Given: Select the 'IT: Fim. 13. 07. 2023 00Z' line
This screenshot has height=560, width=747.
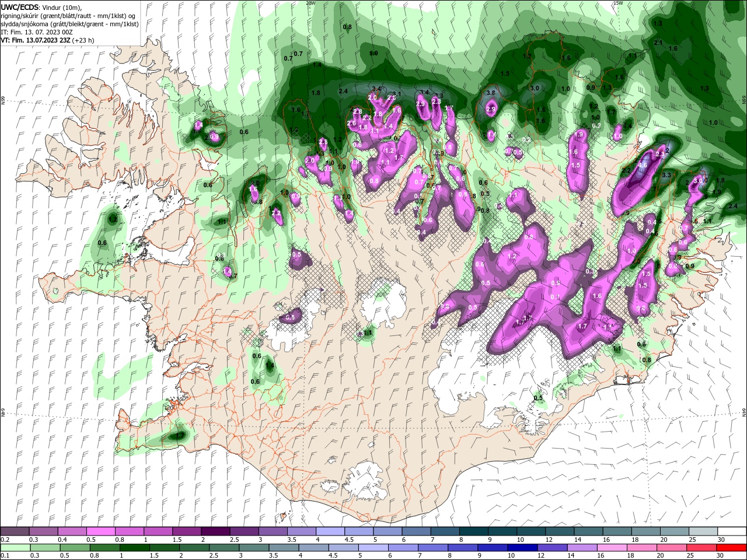Looking at the screenshot, I should [x=36, y=32].
